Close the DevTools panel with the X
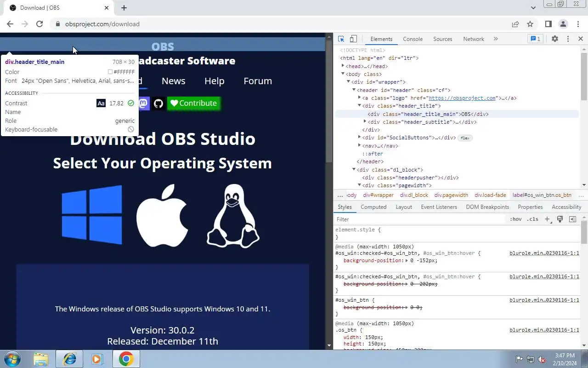Screen dimensions: 588x368 tap(580, 39)
